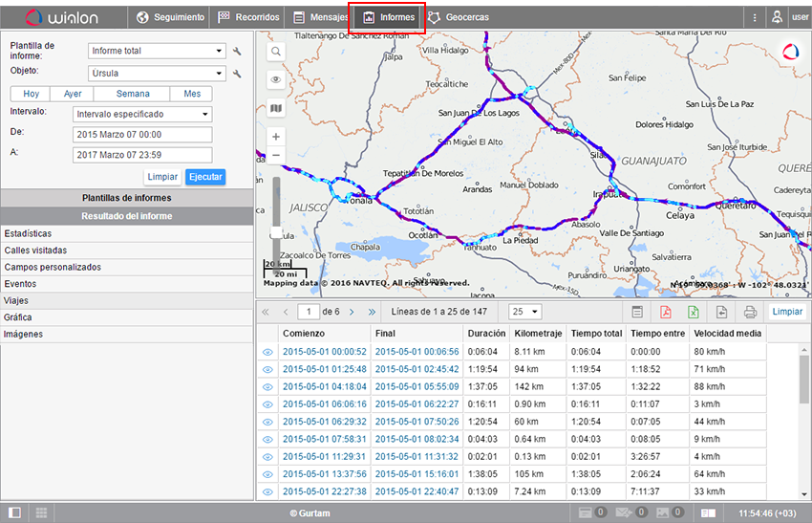The image size is (812, 523).
Task: Zoom in the map with plus button
Action: point(275,138)
